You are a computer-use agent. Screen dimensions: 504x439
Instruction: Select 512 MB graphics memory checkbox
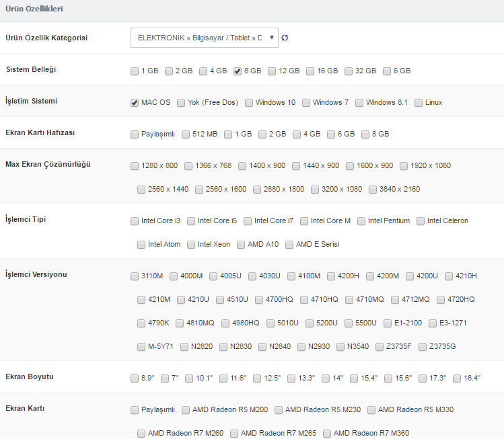[186, 134]
